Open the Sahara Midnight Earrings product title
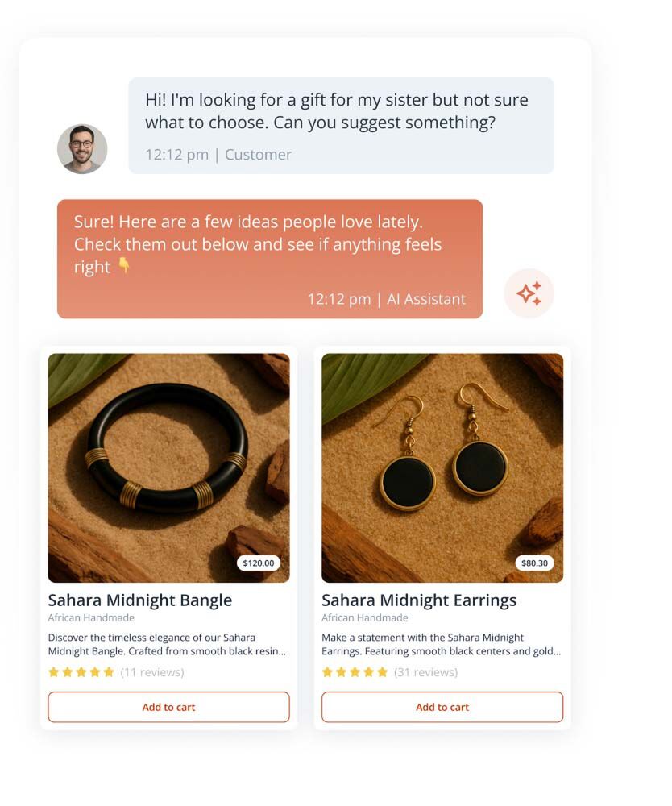Viewport: 672px width, 806px height. 420,600
